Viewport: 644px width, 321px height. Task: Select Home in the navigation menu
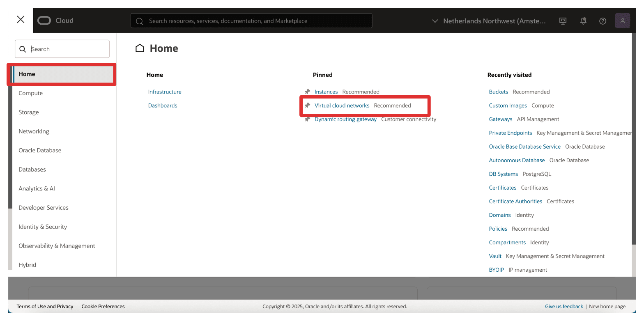63,74
